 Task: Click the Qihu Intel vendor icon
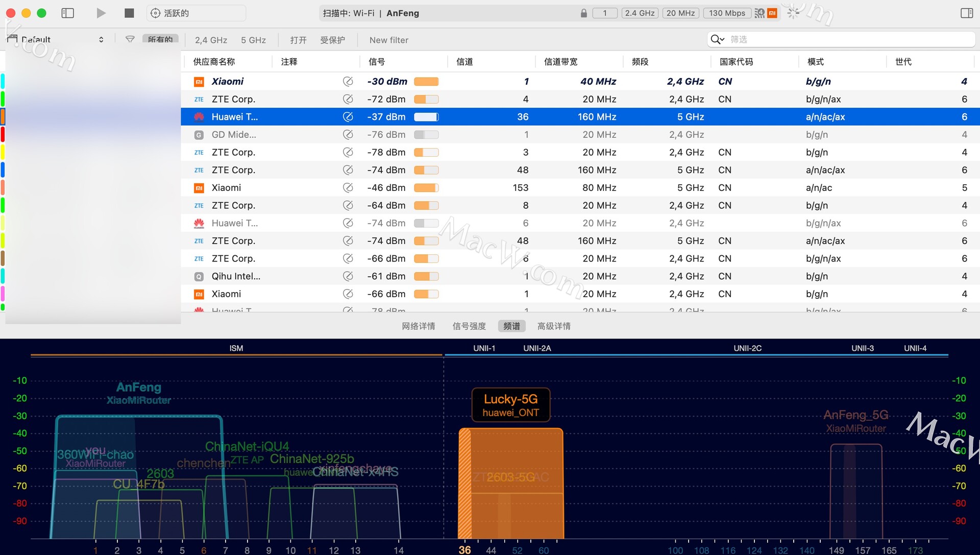[x=199, y=276]
